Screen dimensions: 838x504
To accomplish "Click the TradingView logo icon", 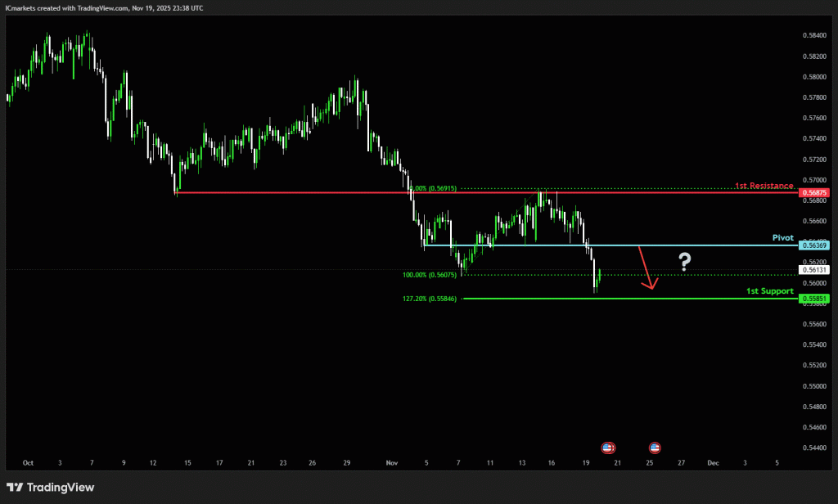I will click(15, 488).
